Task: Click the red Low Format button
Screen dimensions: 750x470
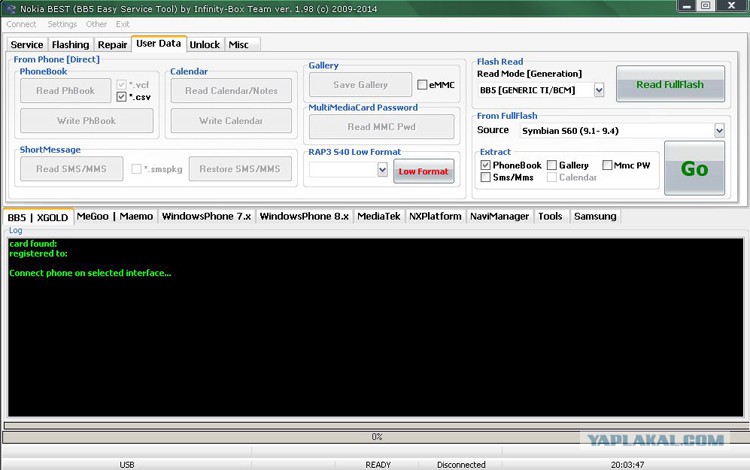Action: click(x=423, y=171)
